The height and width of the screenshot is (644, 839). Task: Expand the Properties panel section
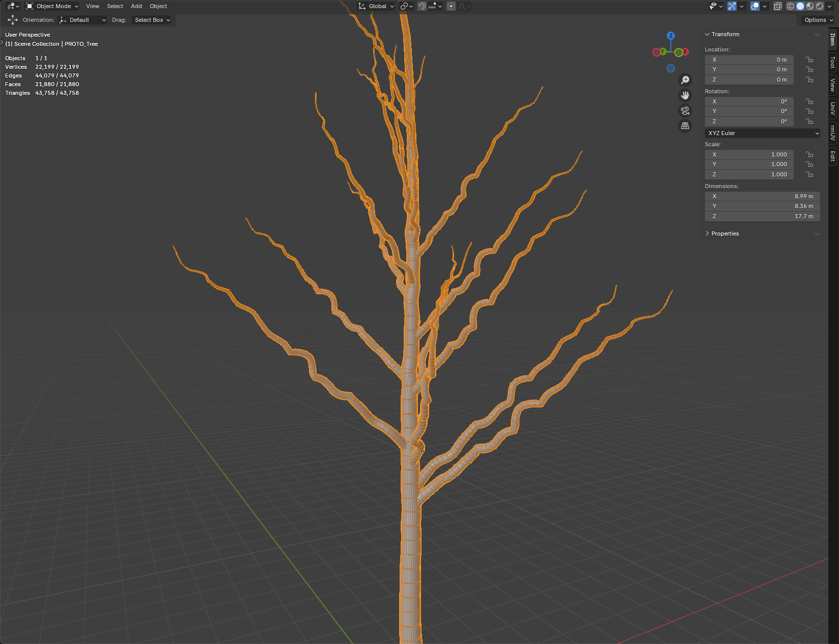click(724, 234)
